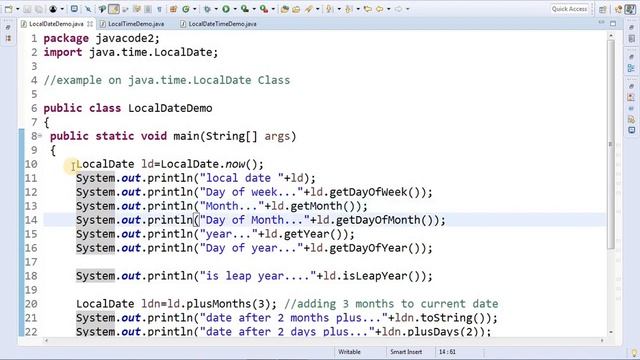Click the New Java Package icon

click(x=173, y=9)
